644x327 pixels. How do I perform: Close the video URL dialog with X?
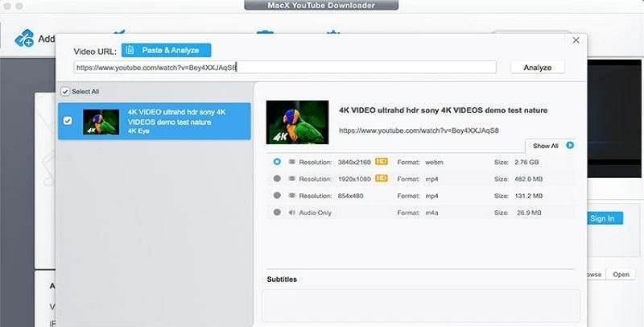tap(576, 39)
